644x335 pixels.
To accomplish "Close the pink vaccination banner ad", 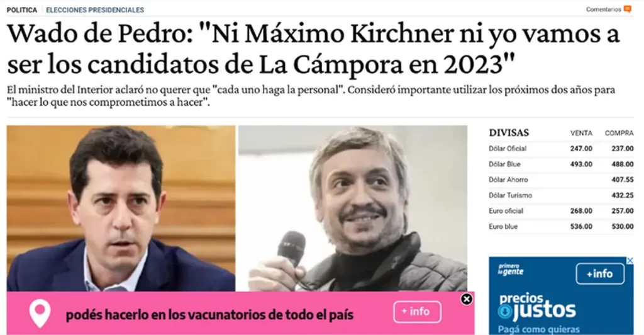I will 467,299.
